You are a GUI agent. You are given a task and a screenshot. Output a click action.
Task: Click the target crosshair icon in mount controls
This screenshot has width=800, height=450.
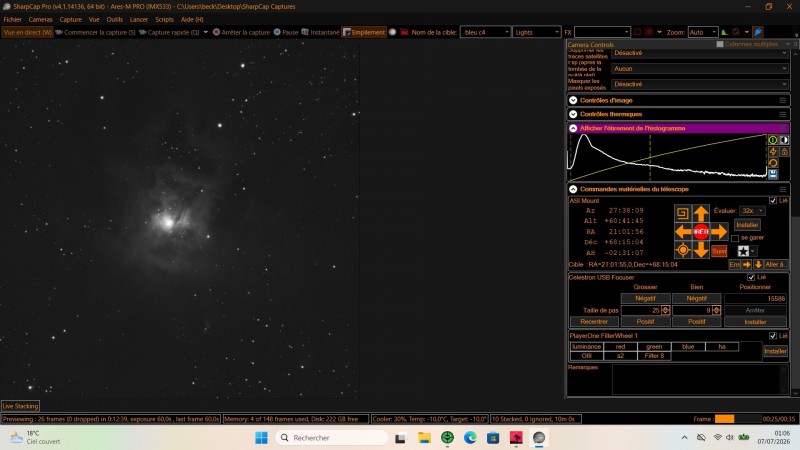click(x=683, y=250)
